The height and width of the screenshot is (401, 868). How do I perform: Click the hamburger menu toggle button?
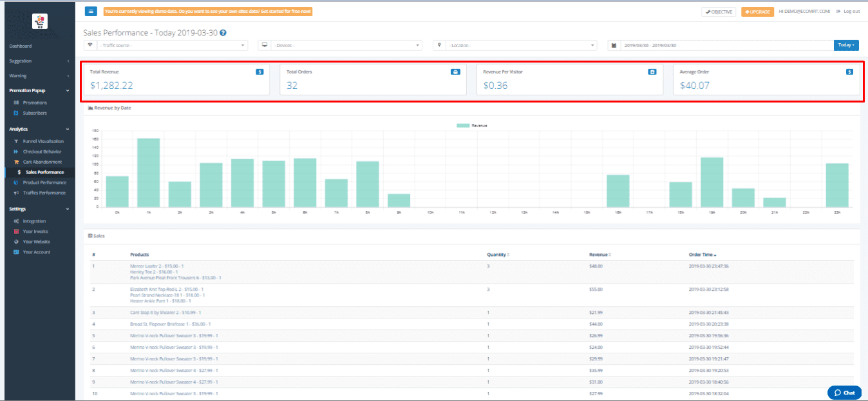91,12
